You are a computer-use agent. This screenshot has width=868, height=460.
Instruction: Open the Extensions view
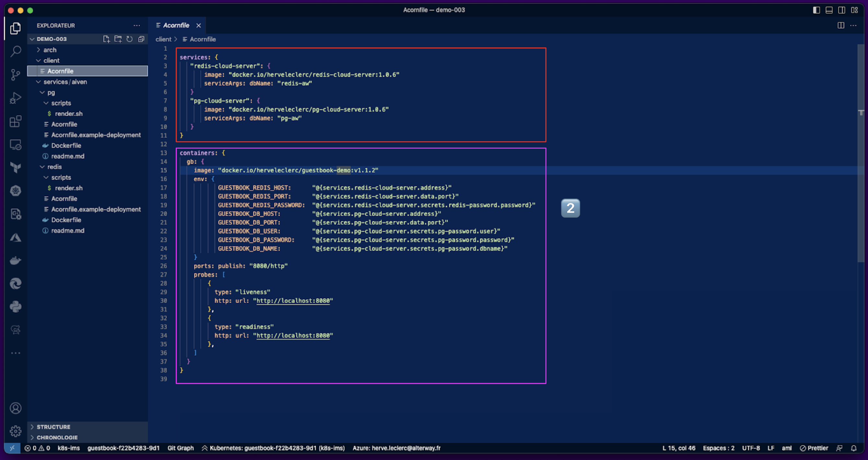(x=16, y=121)
